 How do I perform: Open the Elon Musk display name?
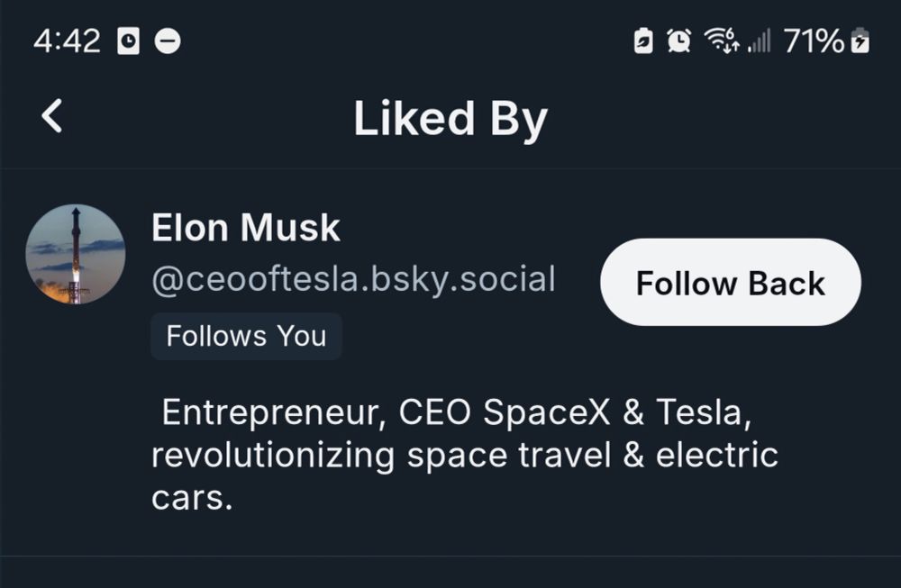[245, 228]
